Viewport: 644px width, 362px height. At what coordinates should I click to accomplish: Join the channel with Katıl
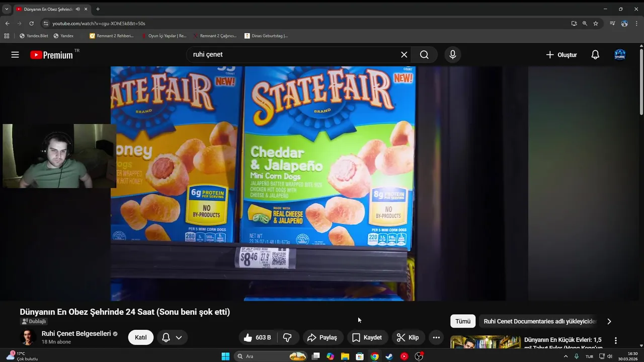coord(141,337)
